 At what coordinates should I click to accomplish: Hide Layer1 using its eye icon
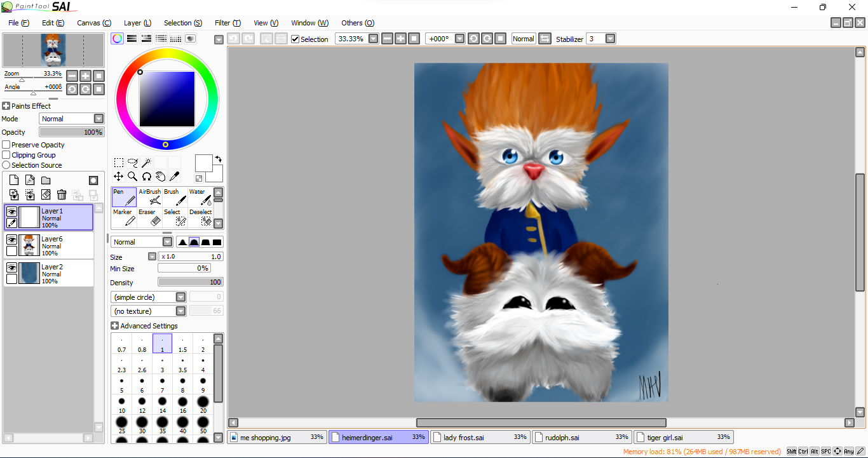[x=11, y=212]
